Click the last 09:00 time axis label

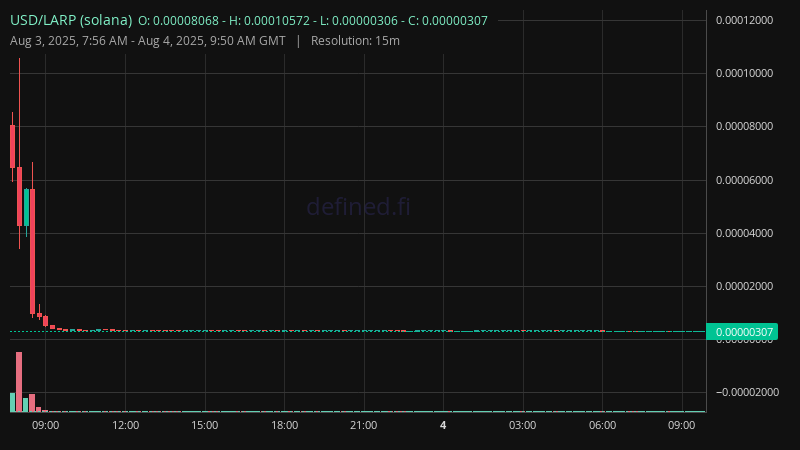click(682, 426)
